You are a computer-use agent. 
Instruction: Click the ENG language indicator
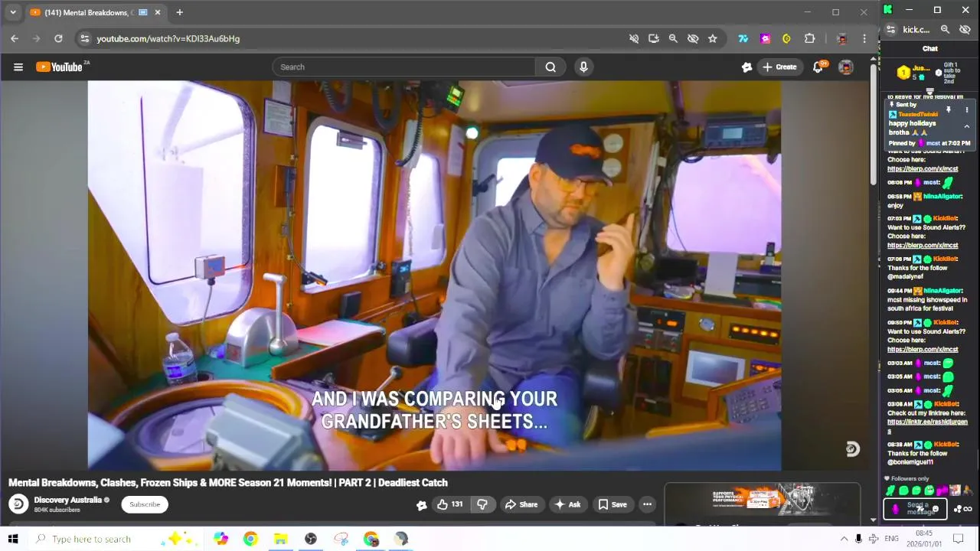pos(892,539)
